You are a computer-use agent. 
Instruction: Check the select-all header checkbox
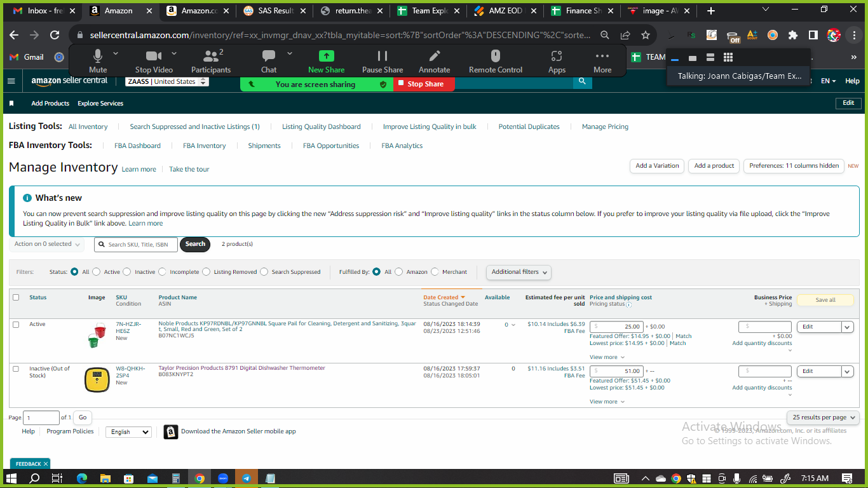16,297
